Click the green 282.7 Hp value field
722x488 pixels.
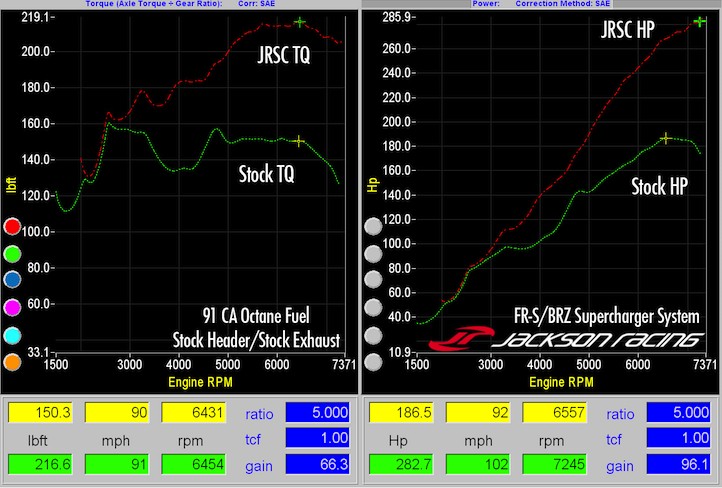402,464
